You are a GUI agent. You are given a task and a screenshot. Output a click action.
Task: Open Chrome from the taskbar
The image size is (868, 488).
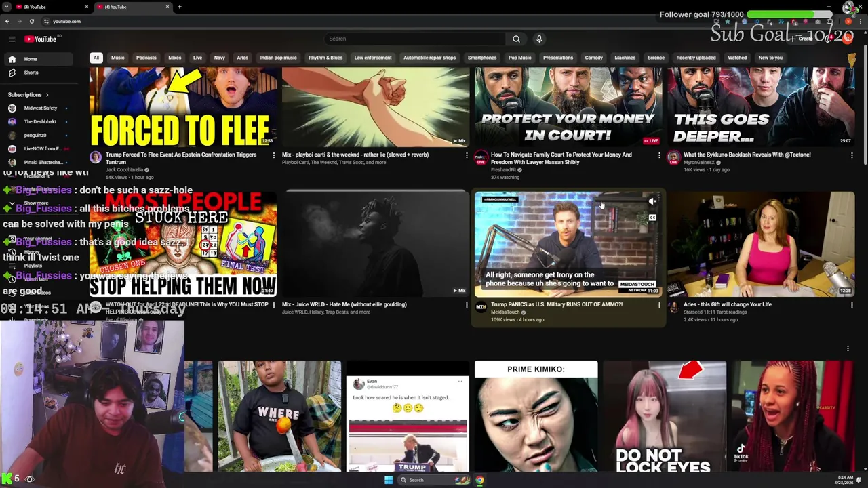[x=479, y=480]
